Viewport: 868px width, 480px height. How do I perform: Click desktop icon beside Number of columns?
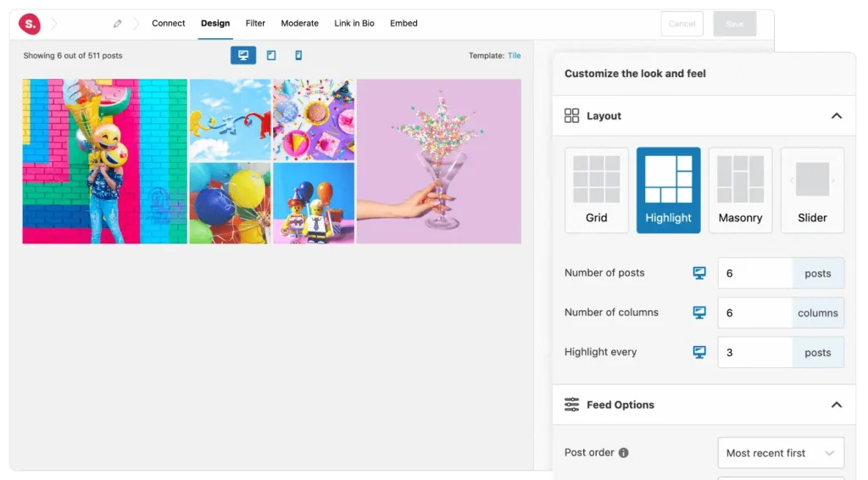[699, 312]
